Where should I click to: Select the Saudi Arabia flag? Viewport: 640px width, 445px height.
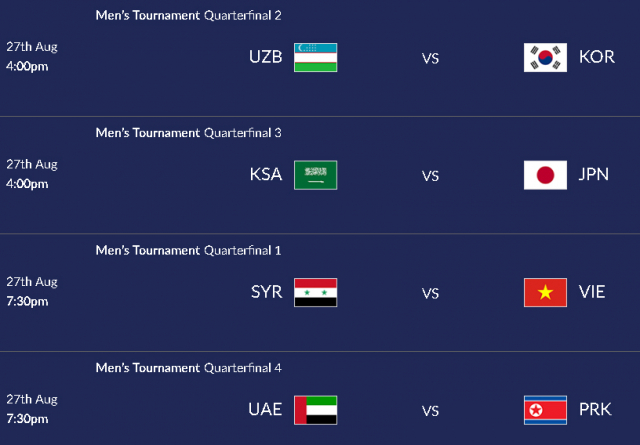316,175
